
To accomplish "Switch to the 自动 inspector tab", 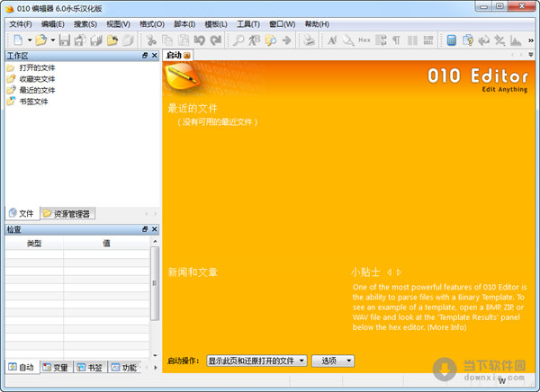I will click(22, 367).
